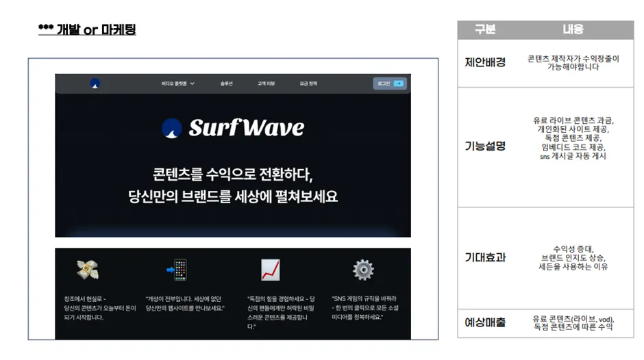Viewport: 644px width, 360px height.
Task: Click the 로그인 button
Action: pyautogui.click(x=390, y=83)
